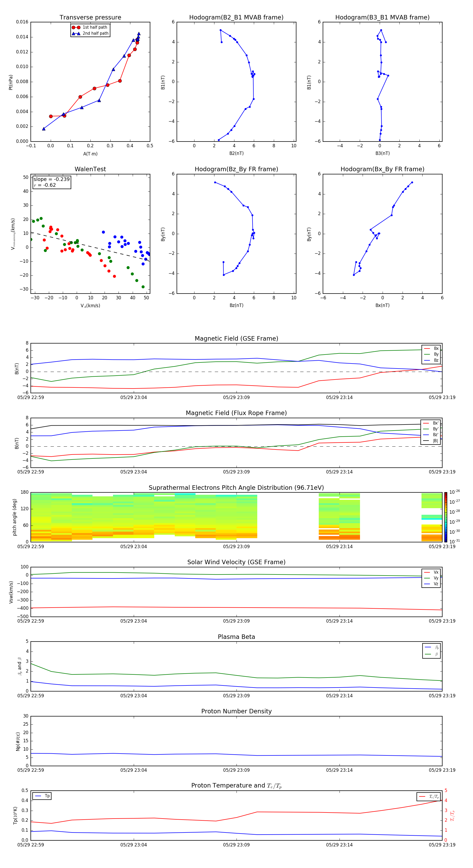Click the 'Bz(nT)' x-axis label
The image size is (473, 868).
(236, 306)
